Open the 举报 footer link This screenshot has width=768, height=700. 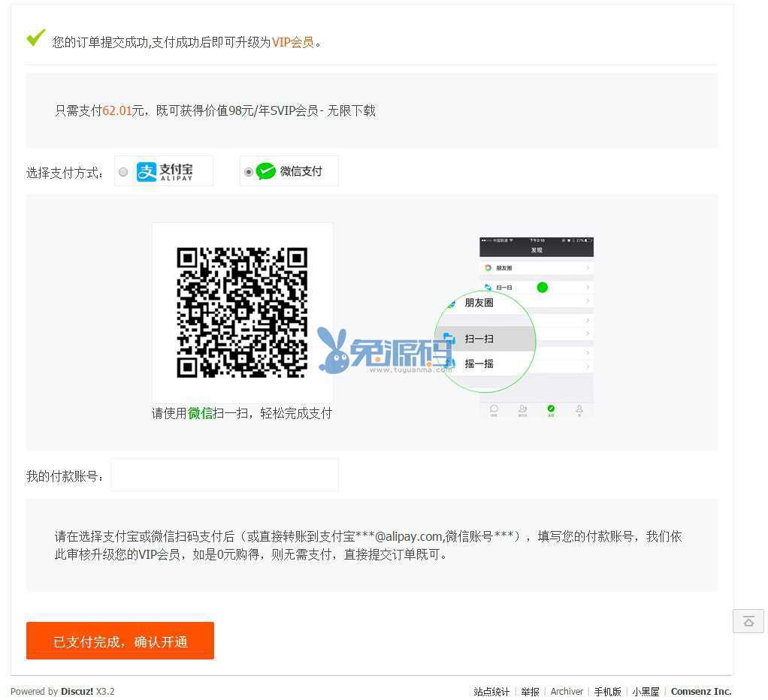click(x=530, y=691)
